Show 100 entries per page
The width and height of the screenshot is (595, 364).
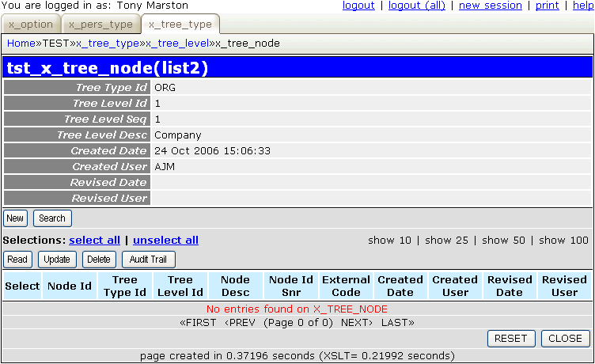coord(563,240)
